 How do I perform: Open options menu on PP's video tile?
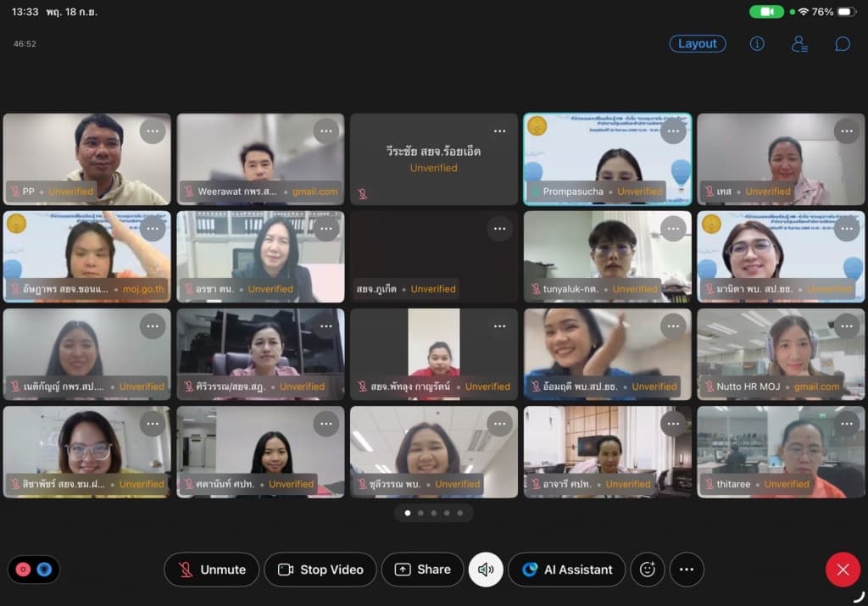(x=153, y=131)
